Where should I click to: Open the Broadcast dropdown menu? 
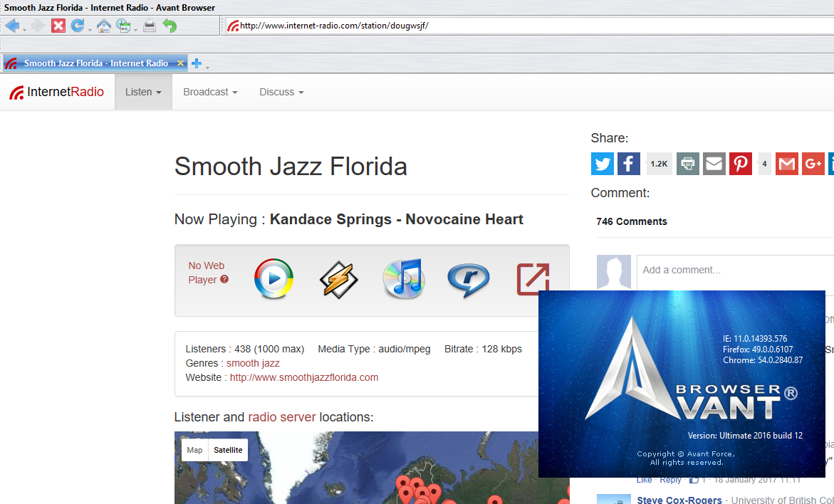pos(210,92)
